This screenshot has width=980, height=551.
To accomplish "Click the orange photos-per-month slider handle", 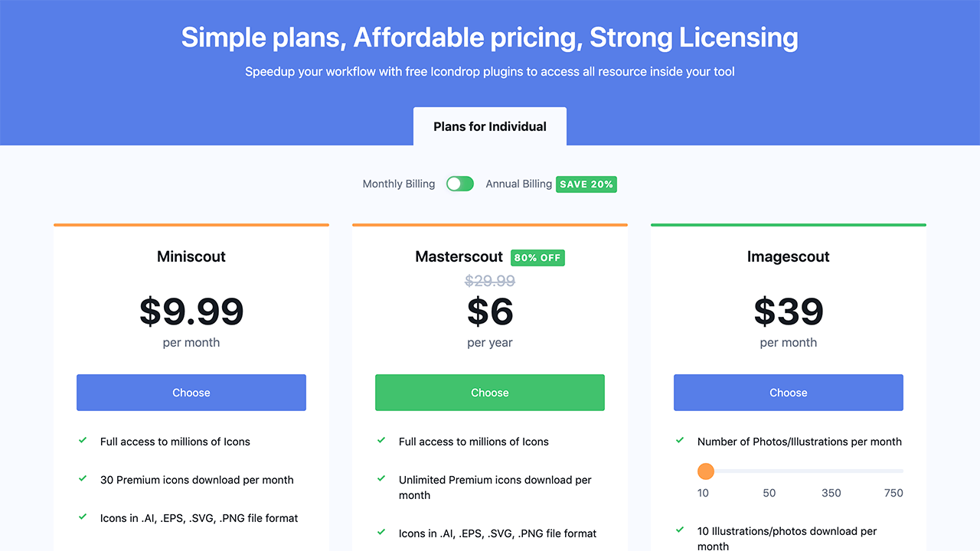I will (706, 471).
